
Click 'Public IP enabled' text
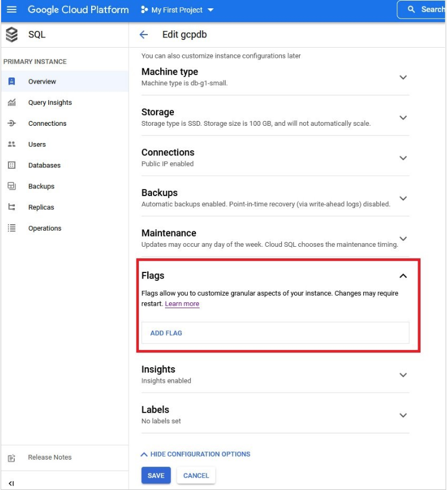pos(167,164)
